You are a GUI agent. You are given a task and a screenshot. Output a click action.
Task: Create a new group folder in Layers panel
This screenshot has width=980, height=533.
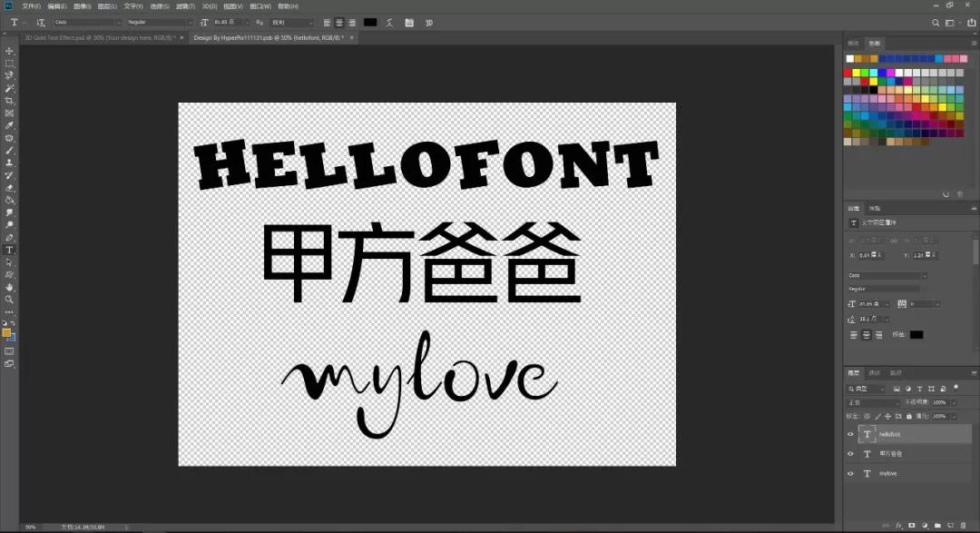(x=937, y=526)
